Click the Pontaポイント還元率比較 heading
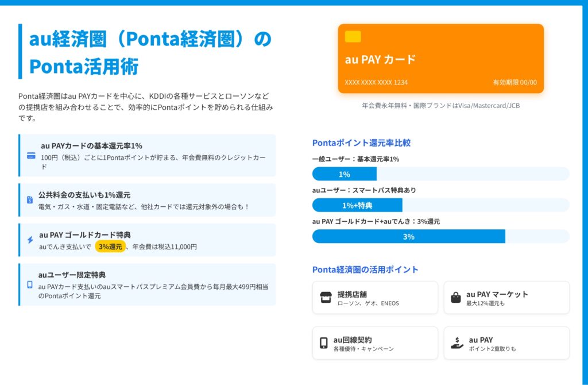 coord(361,143)
